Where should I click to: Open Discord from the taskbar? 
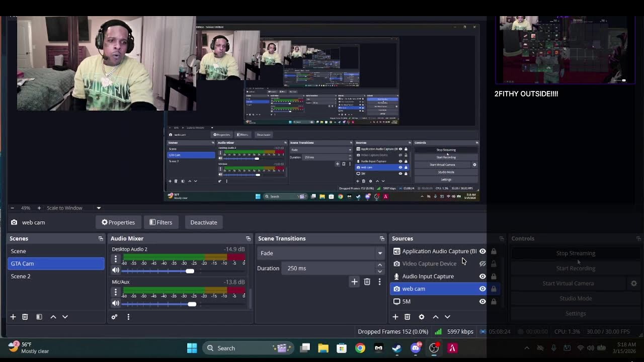point(416,348)
